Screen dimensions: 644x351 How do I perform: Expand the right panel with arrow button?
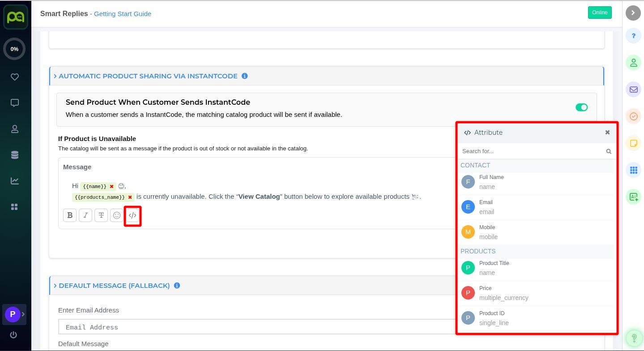coord(633,13)
